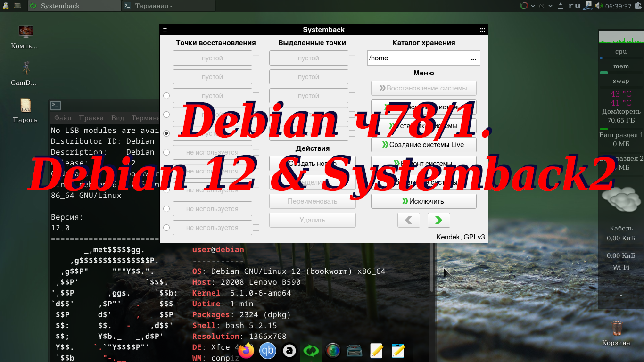Click the Удалить button

(313, 220)
